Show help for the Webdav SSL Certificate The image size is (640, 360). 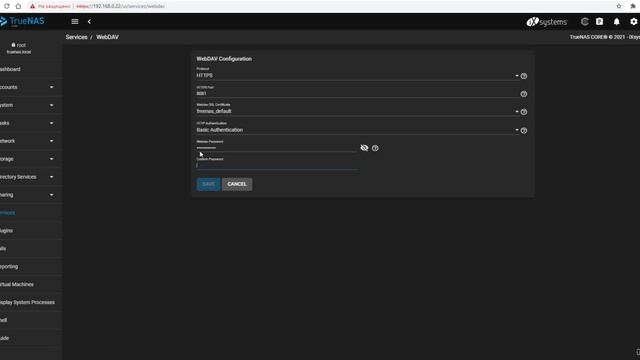coord(524,112)
